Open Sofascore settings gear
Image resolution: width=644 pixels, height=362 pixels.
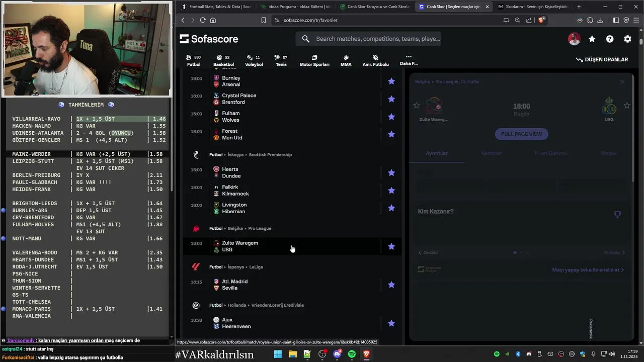[627, 39]
